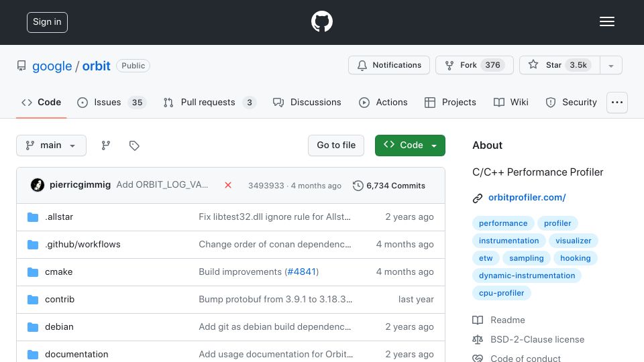Expand the green Code dropdown

click(x=410, y=145)
